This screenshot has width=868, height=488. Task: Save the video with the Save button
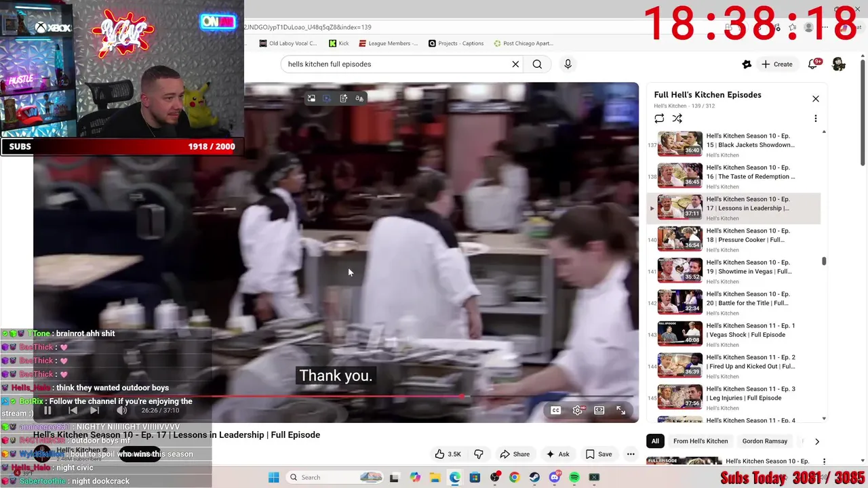point(599,454)
